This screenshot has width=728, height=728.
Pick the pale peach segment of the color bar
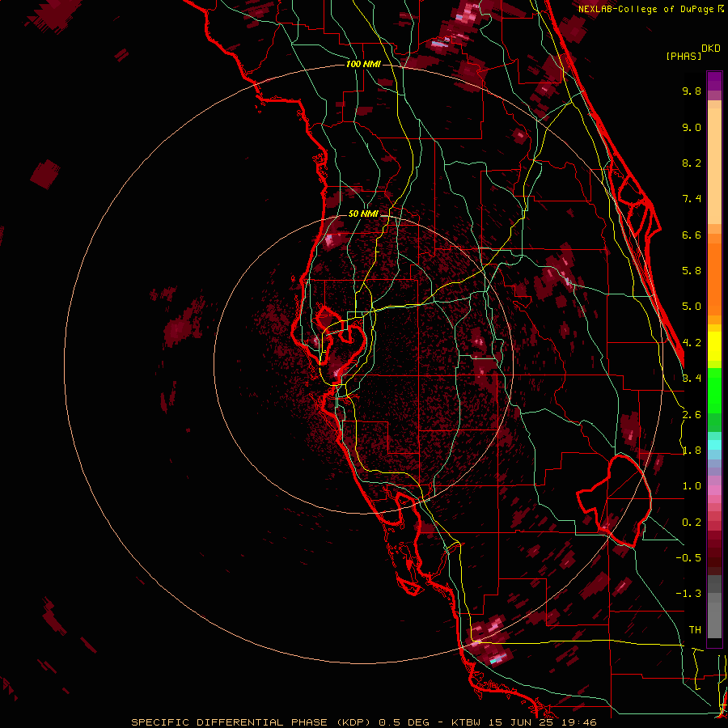point(714,166)
